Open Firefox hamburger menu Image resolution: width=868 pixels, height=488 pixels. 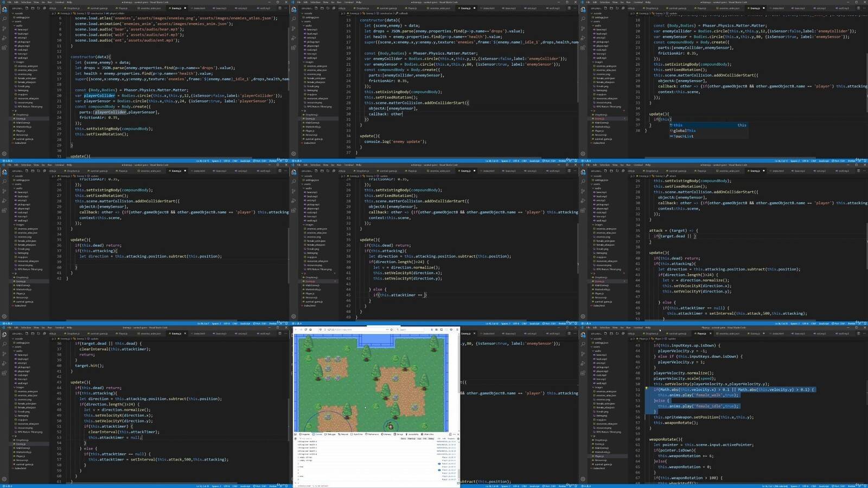pos(457,329)
